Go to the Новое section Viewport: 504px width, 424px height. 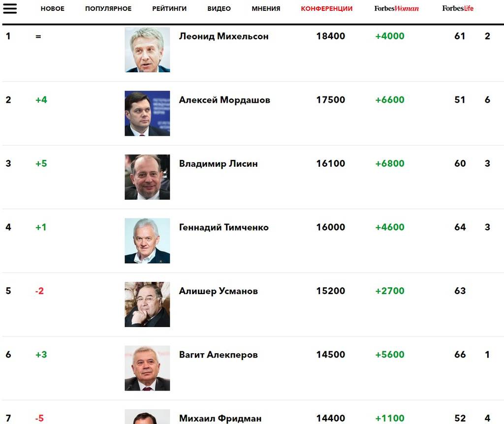pos(53,9)
